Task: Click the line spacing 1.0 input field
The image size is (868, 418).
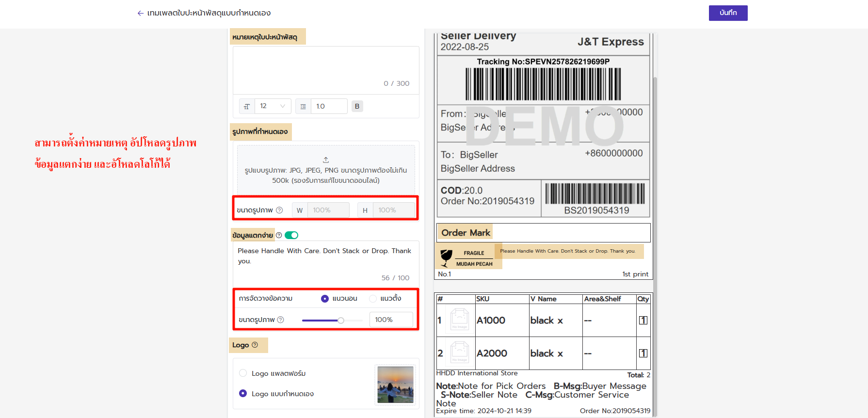Action: pos(329,106)
